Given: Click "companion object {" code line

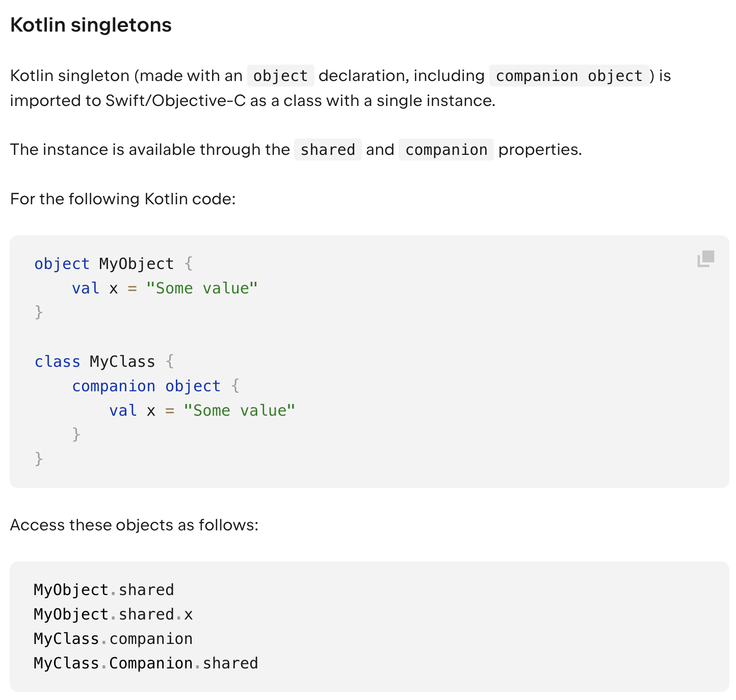Looking at the screenshot, I should click(x=155, y=386).
